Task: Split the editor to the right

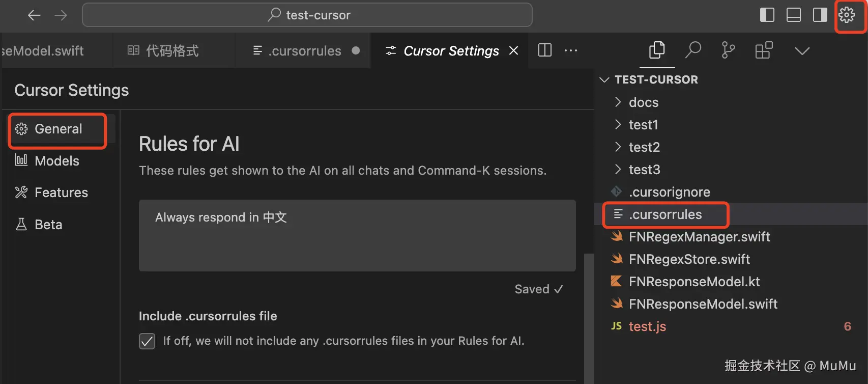Action: [x=545, y=50]
